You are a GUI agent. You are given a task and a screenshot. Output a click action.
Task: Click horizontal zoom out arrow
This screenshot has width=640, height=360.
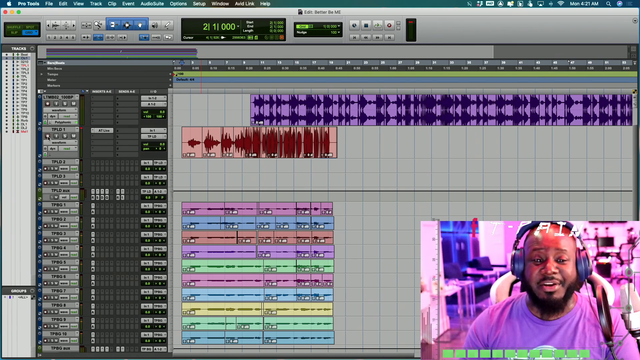coord(49,25)
